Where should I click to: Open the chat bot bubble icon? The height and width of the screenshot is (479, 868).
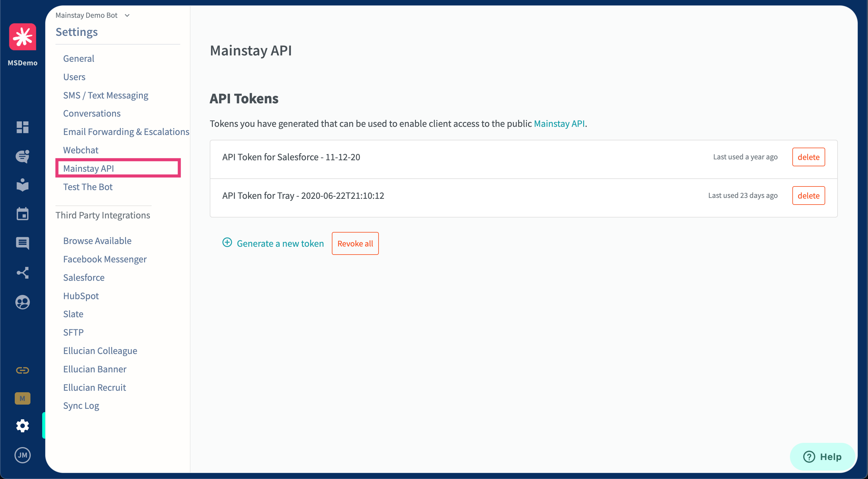click(x=23, y=156)
